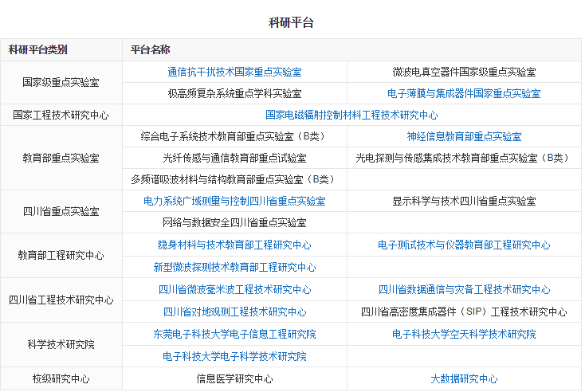Click the 教育部工程研究中心 category cell
585x392 pixels.
(x=61, y=256)
